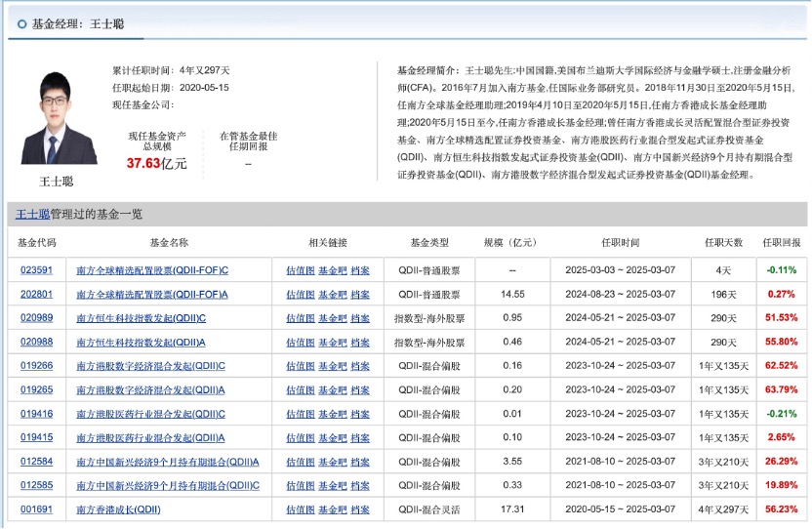
Task: Select the 37.63亿元 total asset value
Action: (156, 163)
